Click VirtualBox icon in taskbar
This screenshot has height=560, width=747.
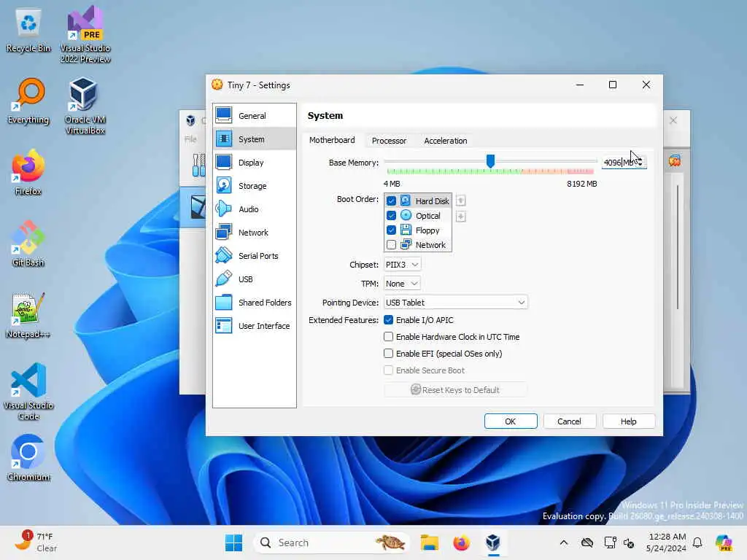pyautogui.click(x=493, y=542)
